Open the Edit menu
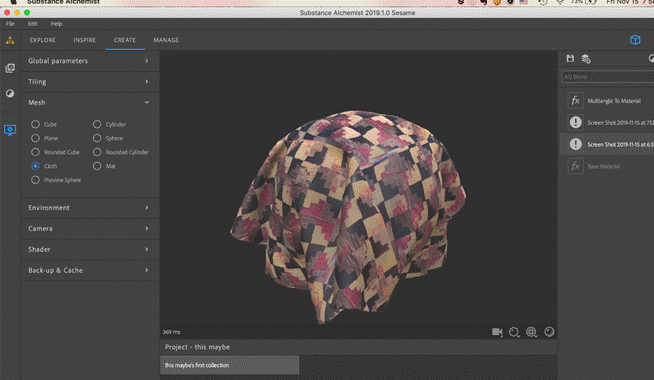Image resolution: width=654 pixels, height=380 pixels. [33, 24]
